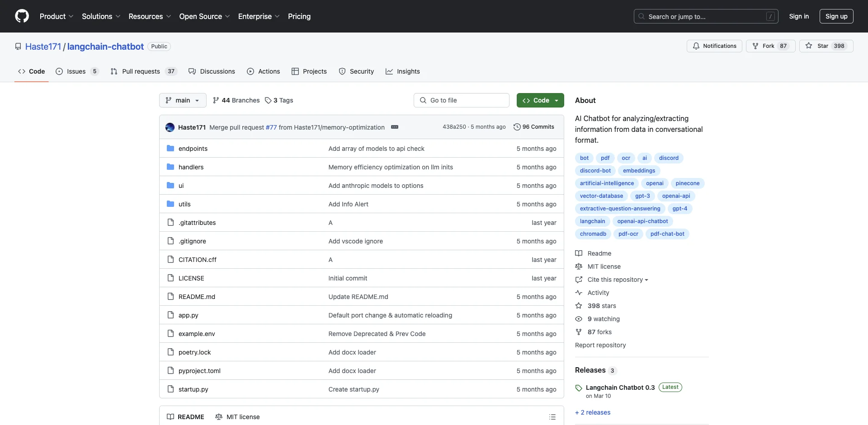
Task: Open the langchain-chatbot repository link
Action: pos(105,47)
